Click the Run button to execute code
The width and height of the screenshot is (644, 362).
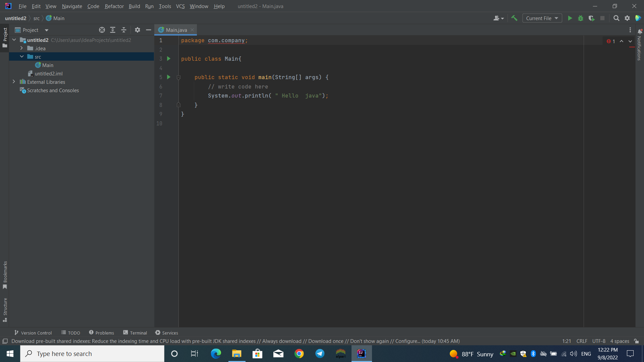pyautogui.click(x=570, y=18)
